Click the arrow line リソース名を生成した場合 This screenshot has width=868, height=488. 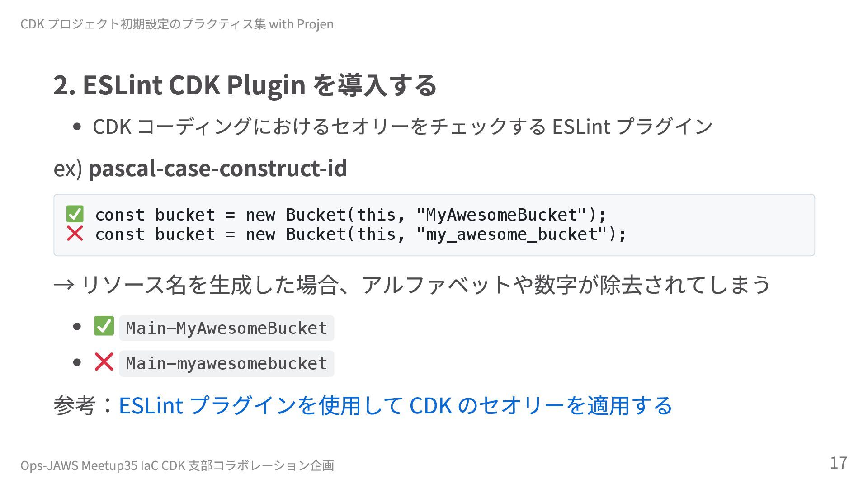point(412,285)
